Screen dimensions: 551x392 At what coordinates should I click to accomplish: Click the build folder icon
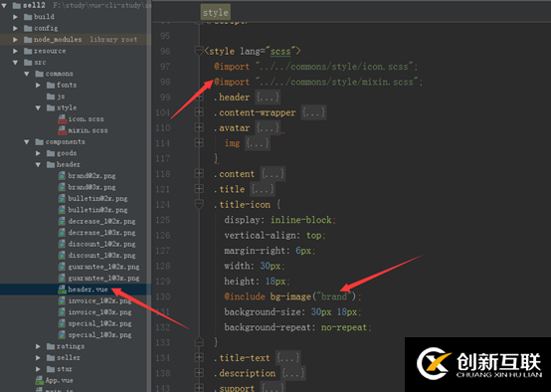pos(28,17)
